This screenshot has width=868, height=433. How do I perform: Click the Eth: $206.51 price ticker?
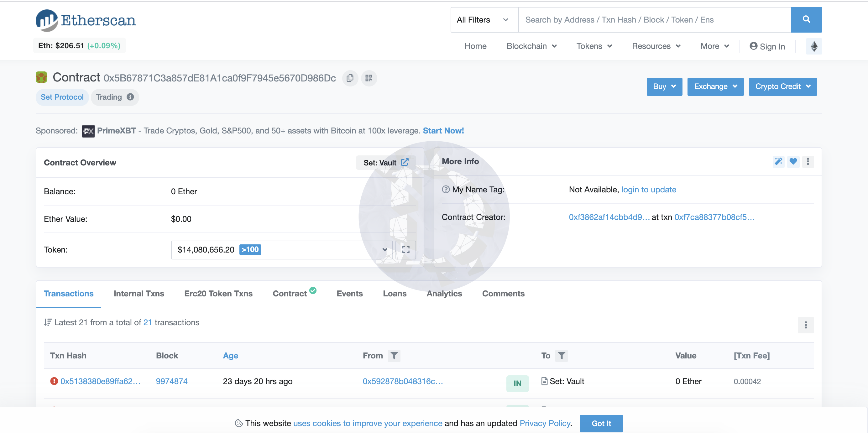pyautogui.click(x=79, y=45)
